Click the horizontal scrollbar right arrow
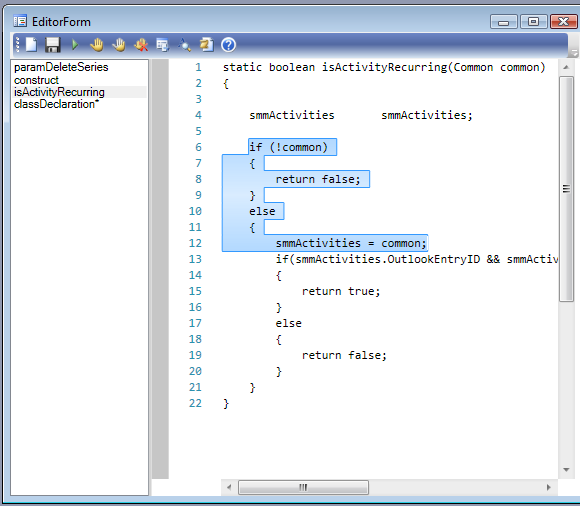Viewport: 580px width, 506px height. tap(549, 487)
